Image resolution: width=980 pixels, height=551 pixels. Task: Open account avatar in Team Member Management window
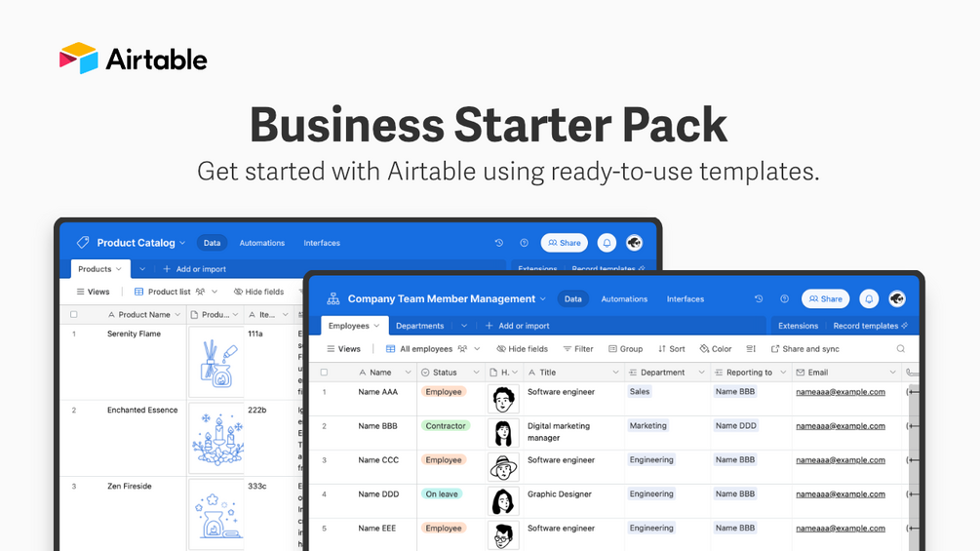coord(897,298)
